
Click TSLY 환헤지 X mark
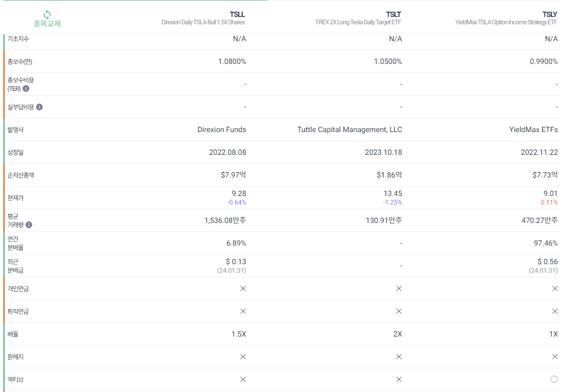click(x=555, y=357)
